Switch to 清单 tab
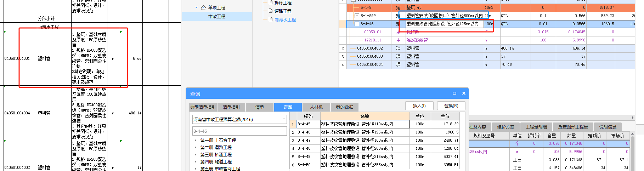This screenshot has width=644, height=171. point(260,107)
